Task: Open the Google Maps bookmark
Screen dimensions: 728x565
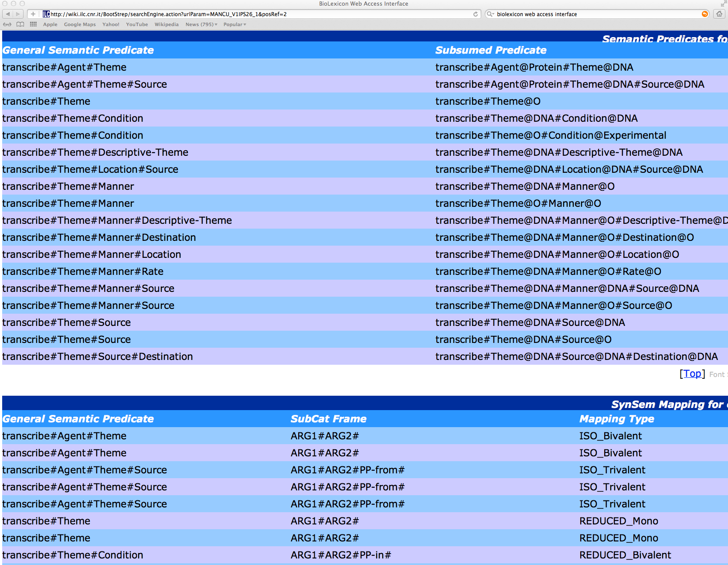Action: pyautogui.click(x=80, y=24)
